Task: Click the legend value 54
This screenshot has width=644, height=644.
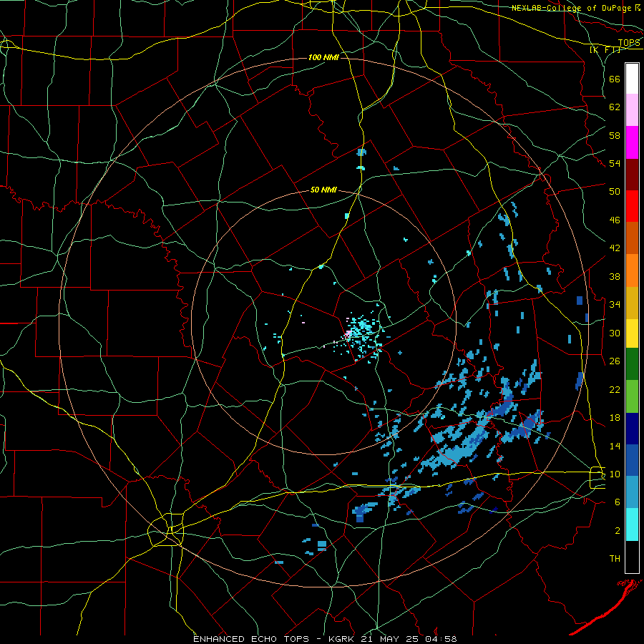Action: [615, 163]
